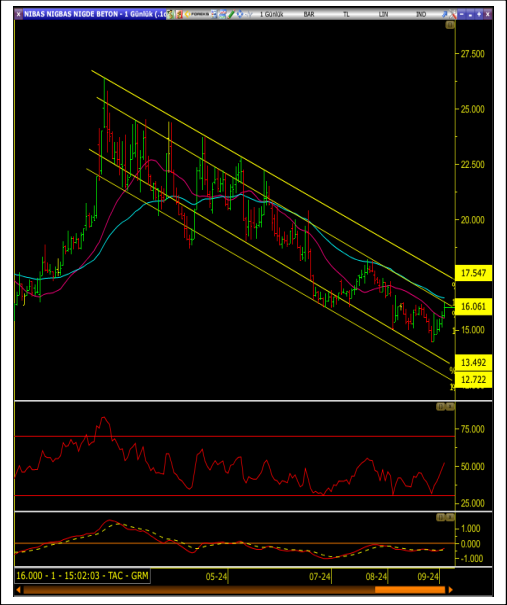Click the red sell-order icon in the toolbar
This screenshot has height=605, width=507.
[x=179, y=14]
